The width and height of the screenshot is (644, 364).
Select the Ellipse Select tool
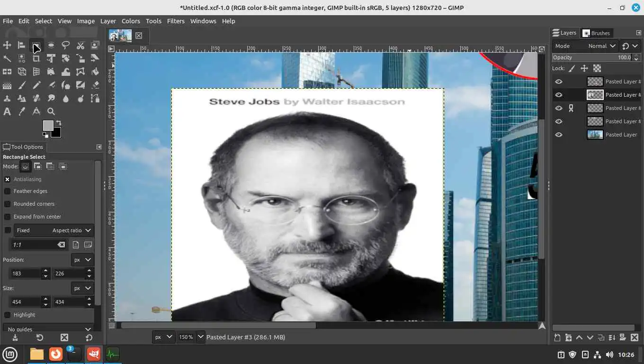pos(51,45)
